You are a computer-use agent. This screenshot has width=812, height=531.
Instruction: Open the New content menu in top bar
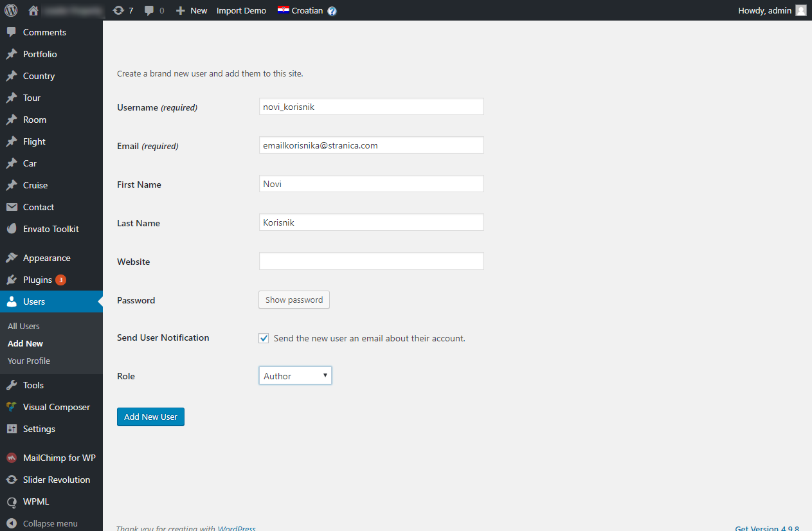point(192,10)
